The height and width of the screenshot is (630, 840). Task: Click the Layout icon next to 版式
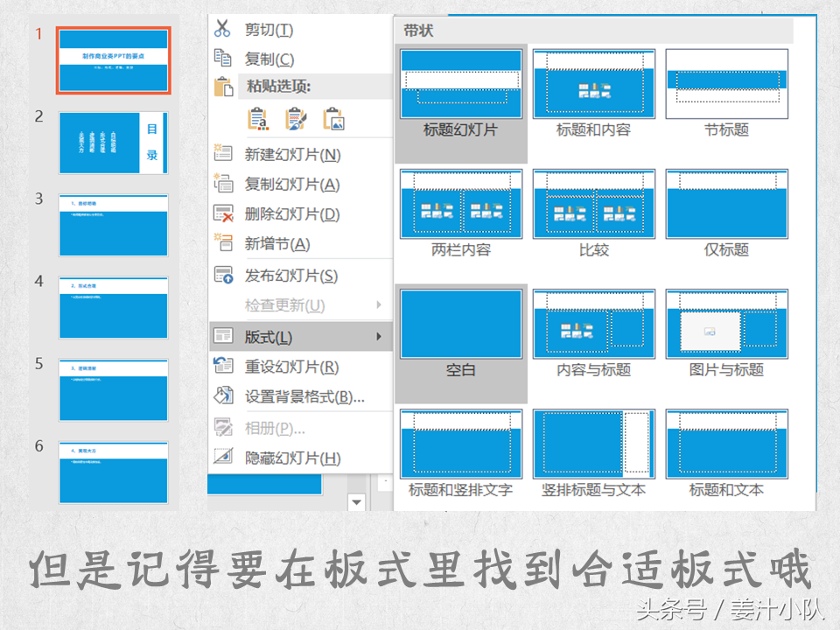point(223,336)
